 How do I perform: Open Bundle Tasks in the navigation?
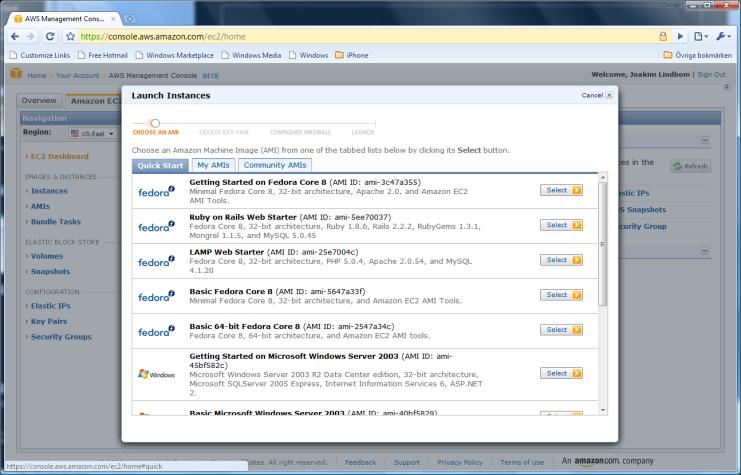pos(56,222)
